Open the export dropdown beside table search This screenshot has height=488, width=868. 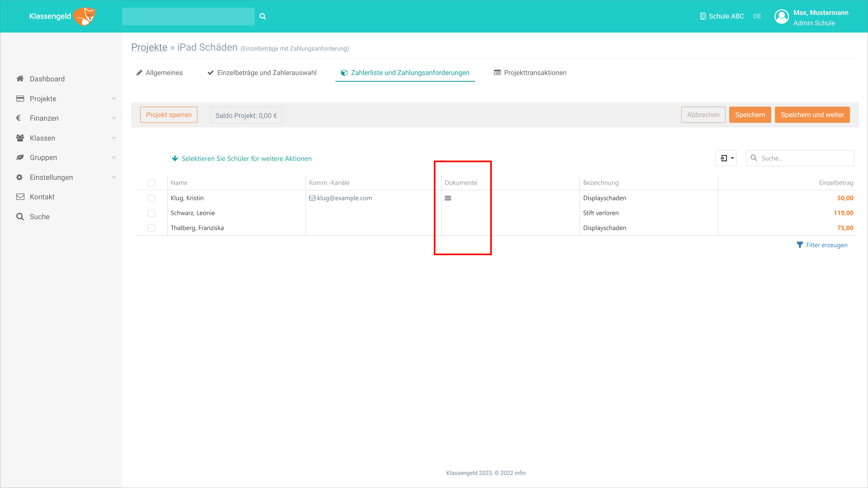[726, 158]
